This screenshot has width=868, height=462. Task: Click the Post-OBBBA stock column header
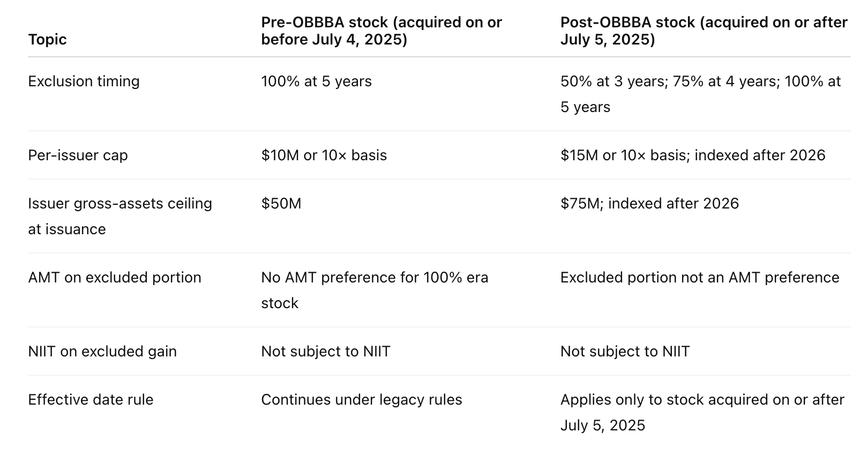(703, 31)
